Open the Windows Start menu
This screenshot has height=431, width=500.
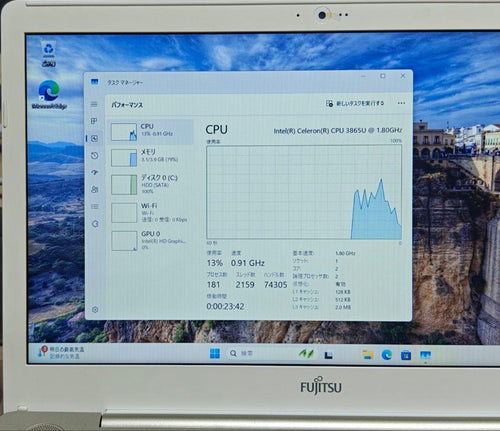(x=215, y=354)
